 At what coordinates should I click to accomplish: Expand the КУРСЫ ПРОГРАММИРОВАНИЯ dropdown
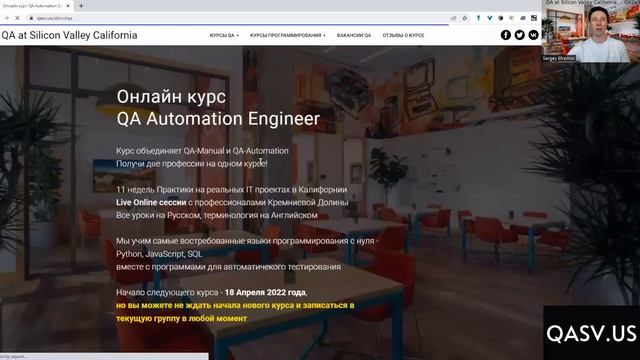[288, 36]
